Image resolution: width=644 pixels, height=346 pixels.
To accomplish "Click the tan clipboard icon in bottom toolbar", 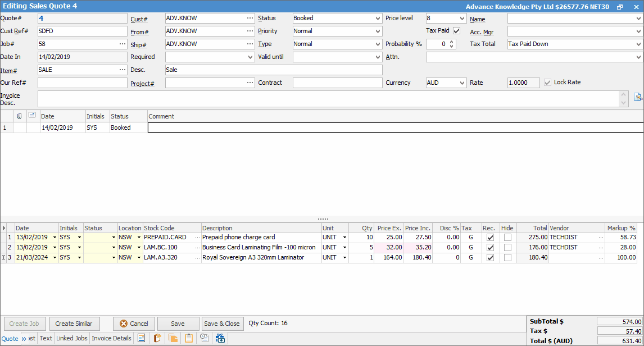I will click(x=189, y=338).
